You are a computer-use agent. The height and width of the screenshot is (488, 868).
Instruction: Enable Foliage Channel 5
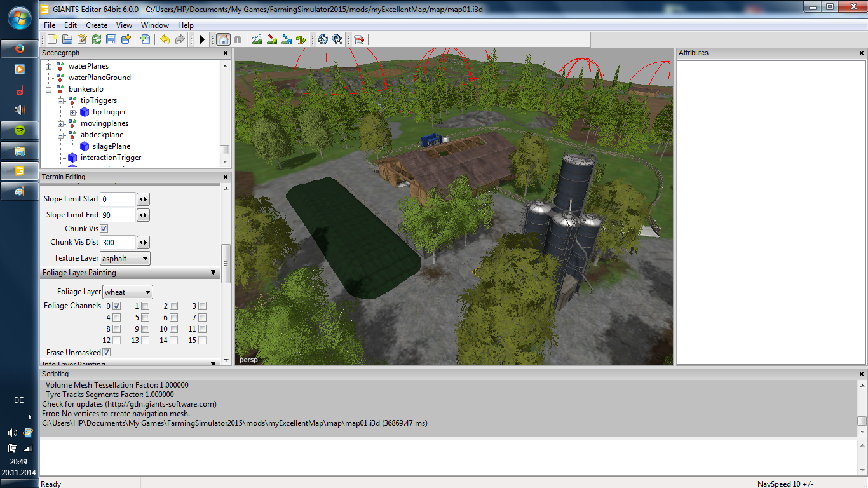pyautogui.click(x=146, y=318)
